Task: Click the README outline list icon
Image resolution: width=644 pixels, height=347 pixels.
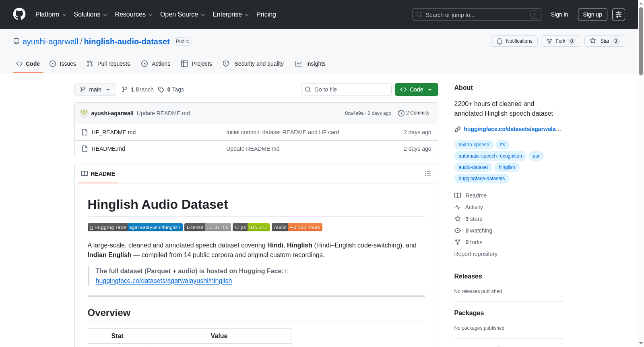Action: (x=428, y=174)
